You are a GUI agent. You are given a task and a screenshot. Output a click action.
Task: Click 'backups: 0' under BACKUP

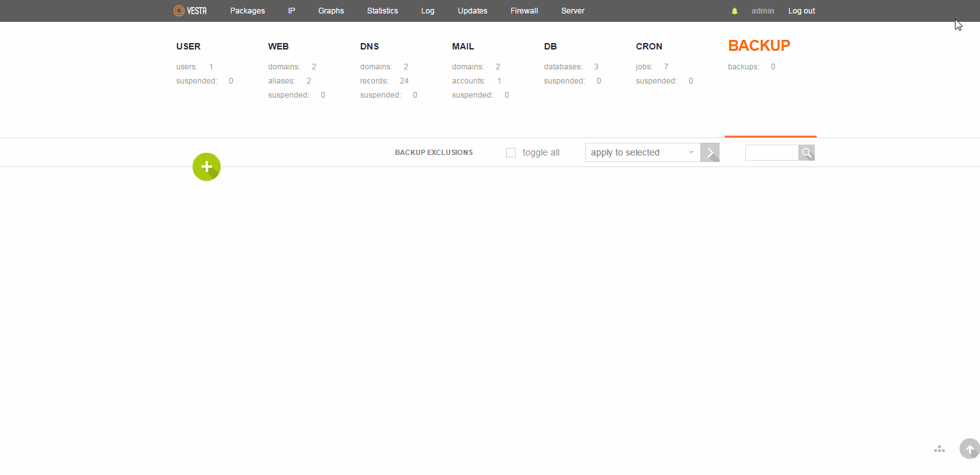click(752, 67)
